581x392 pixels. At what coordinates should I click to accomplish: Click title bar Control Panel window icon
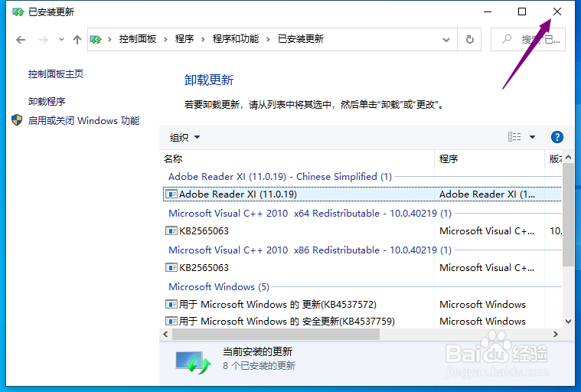point(18,11)
